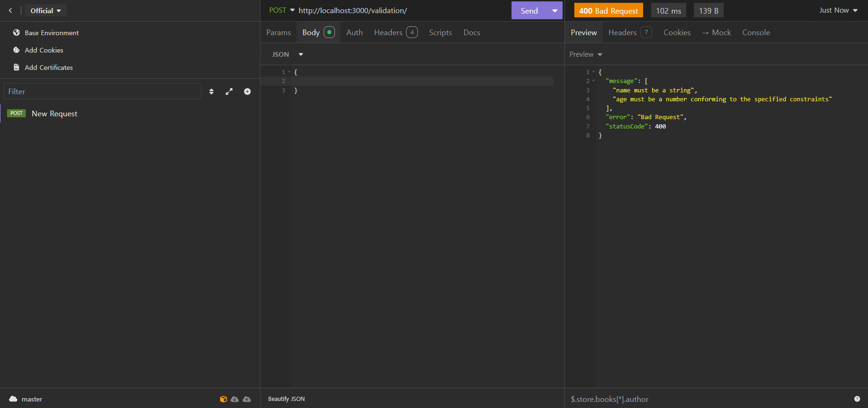This screenshot has width=868, height=408.
Task: Open the Docs tab
Action: click(x=472, y=32)
